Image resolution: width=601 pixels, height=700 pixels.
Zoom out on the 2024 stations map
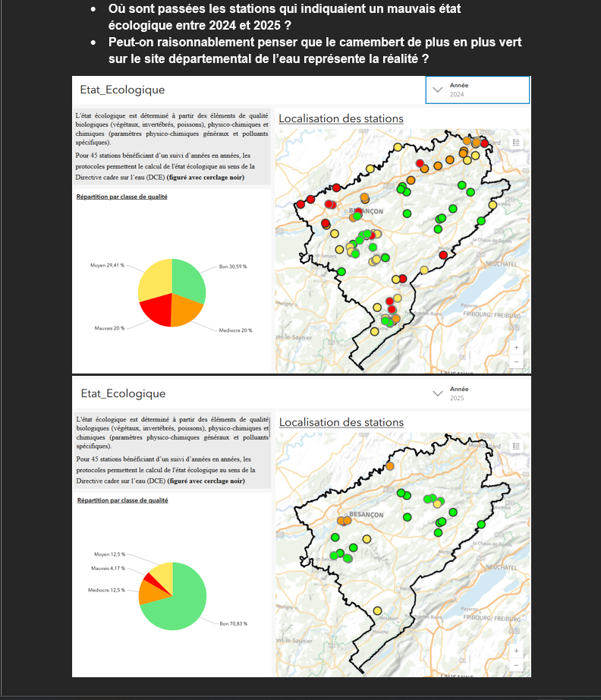point(517,362)
